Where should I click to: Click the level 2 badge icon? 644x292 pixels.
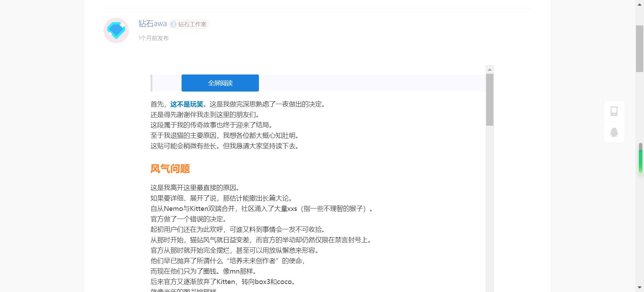point(173,24)
